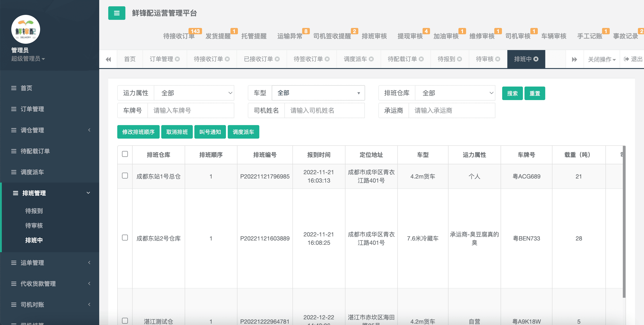Click list icon beside sidebar 调仓管理
This screenshot has height=325, width=644.
(14, 130)
